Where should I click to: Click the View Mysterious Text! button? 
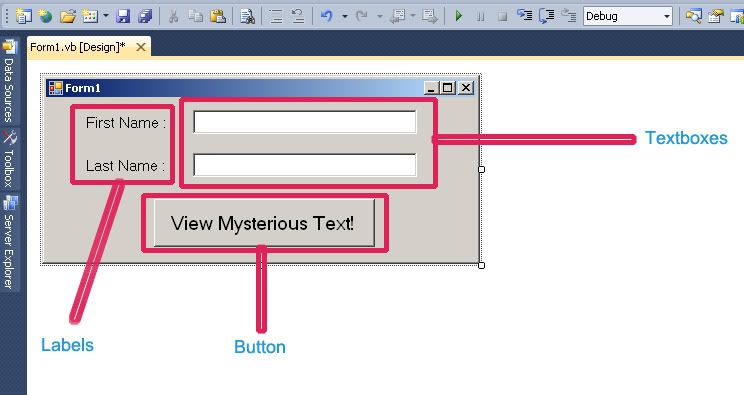coord(264,223)
